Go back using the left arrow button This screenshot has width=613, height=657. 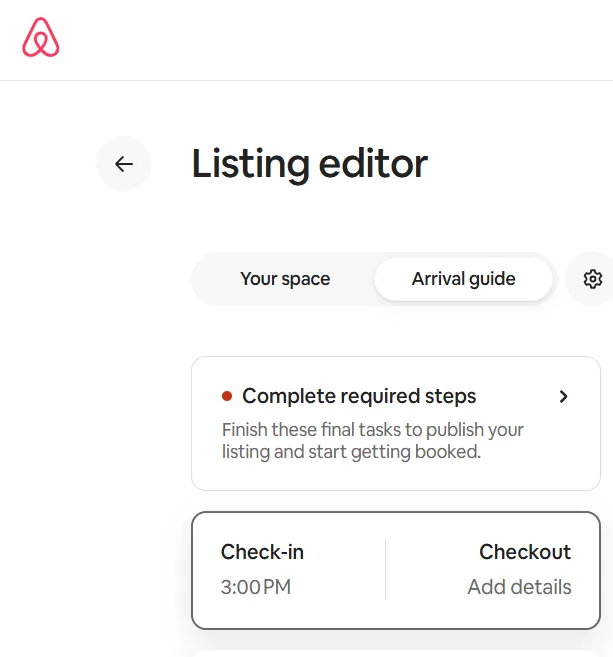point(124,164)
